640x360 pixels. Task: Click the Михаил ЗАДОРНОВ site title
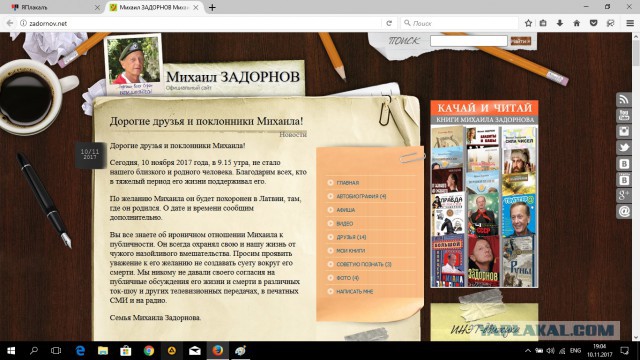click(233, 76)
